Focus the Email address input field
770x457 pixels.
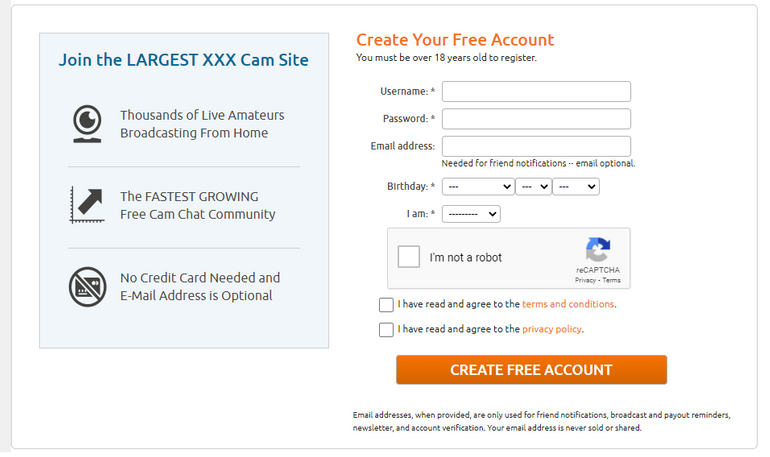536,146
